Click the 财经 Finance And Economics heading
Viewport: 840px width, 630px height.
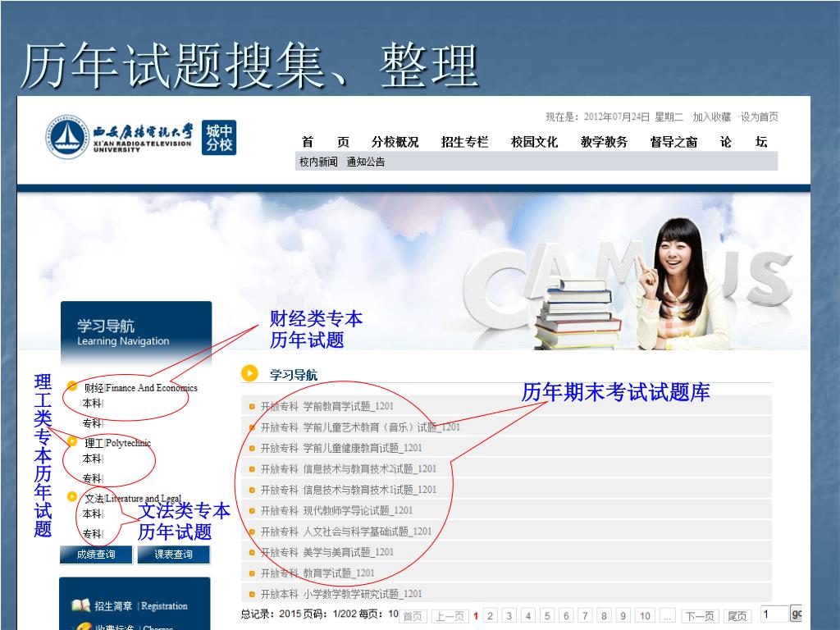140,388
